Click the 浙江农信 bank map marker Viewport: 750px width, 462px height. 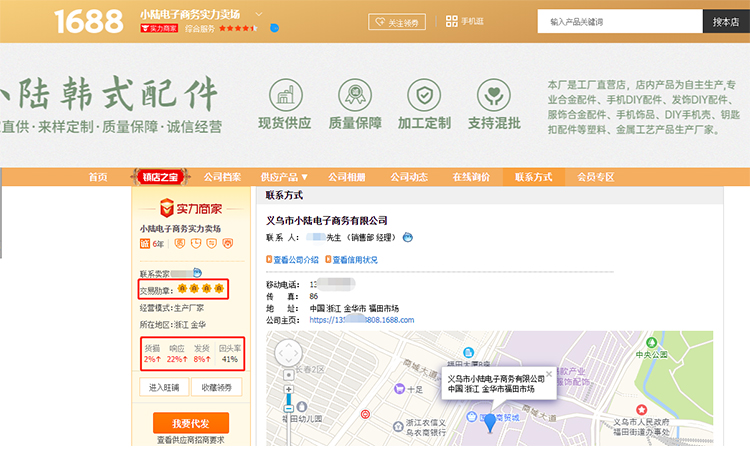pyautogui.click(x=398, y=426)
